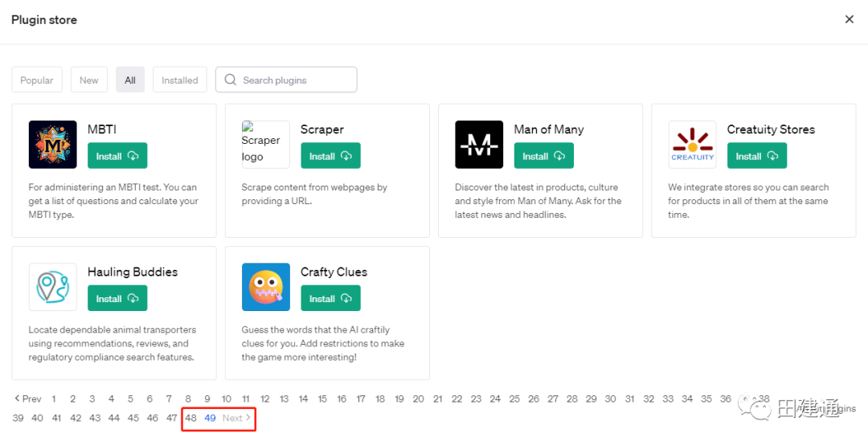Click the Man of Many logo
The height and width of the screenshot is (446, 868).
click(x=479, y=145)
